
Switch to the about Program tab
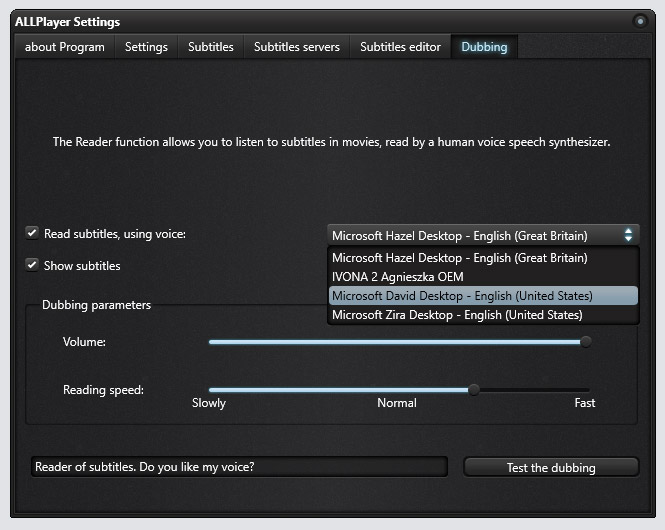point(65,47)
